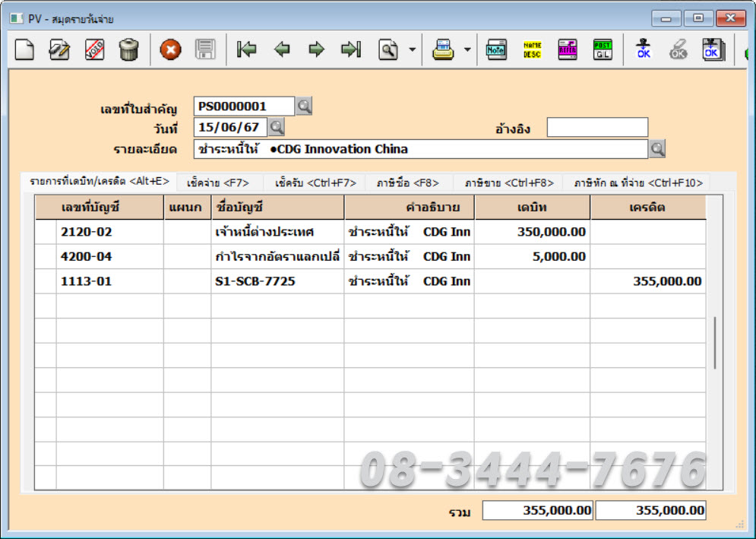Click the REFER icon

point(568,49)
